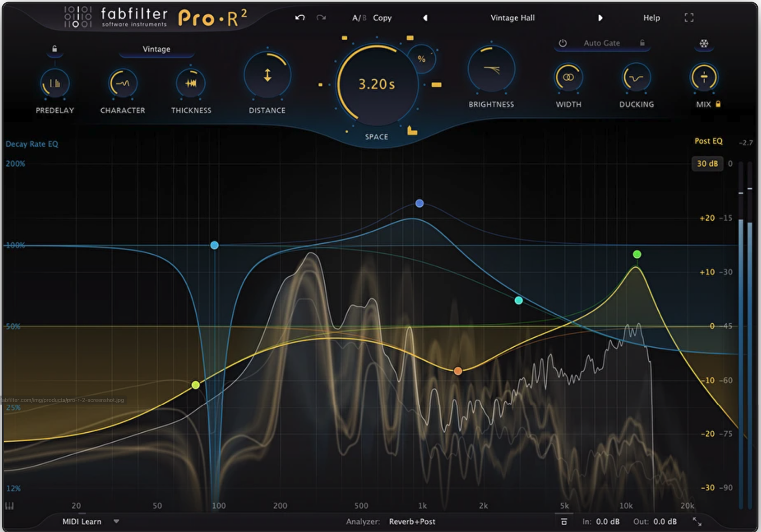Click the redo arrow icon
Viewport: 761px width, 532px height.
pyautogui.click(x=321, y=18)
